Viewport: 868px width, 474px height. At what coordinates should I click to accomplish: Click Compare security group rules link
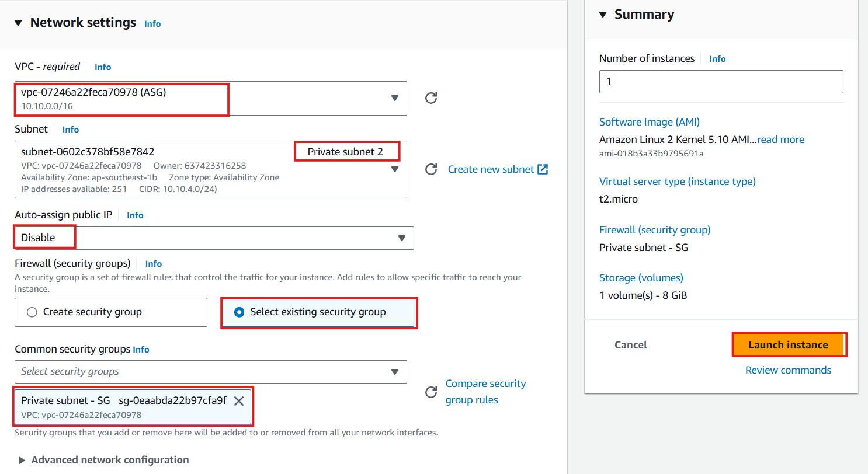point(485,392)
